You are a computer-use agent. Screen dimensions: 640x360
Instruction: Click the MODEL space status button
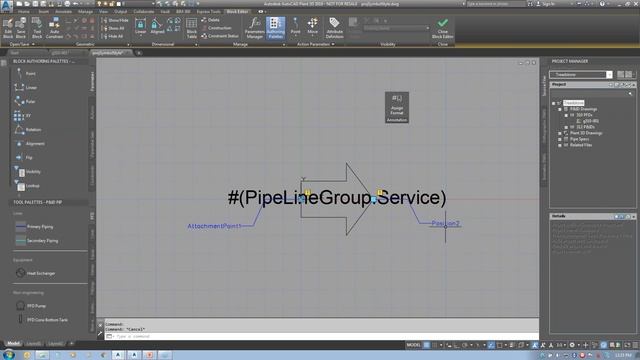pyautogui.click(x=413, y=345)
